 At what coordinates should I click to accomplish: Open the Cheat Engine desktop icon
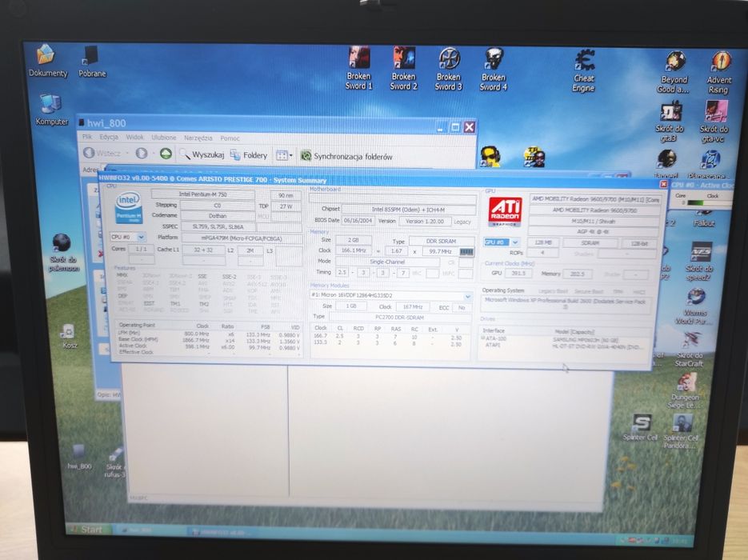(x=584, y=70)
